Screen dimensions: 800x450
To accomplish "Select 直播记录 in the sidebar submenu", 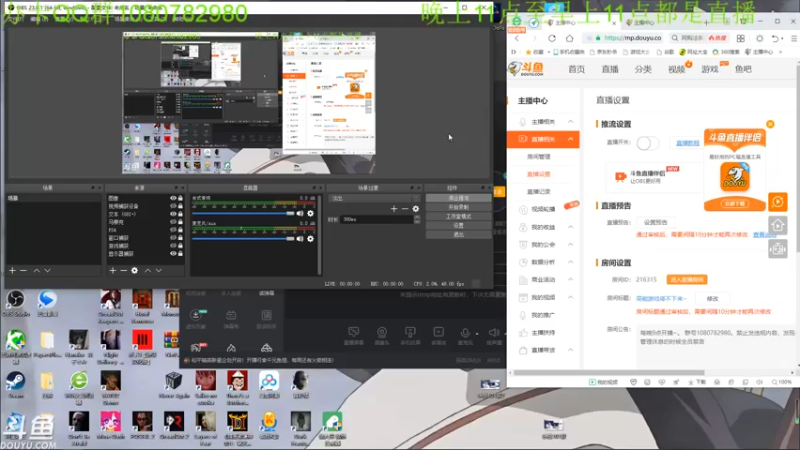I will [538, 191].
